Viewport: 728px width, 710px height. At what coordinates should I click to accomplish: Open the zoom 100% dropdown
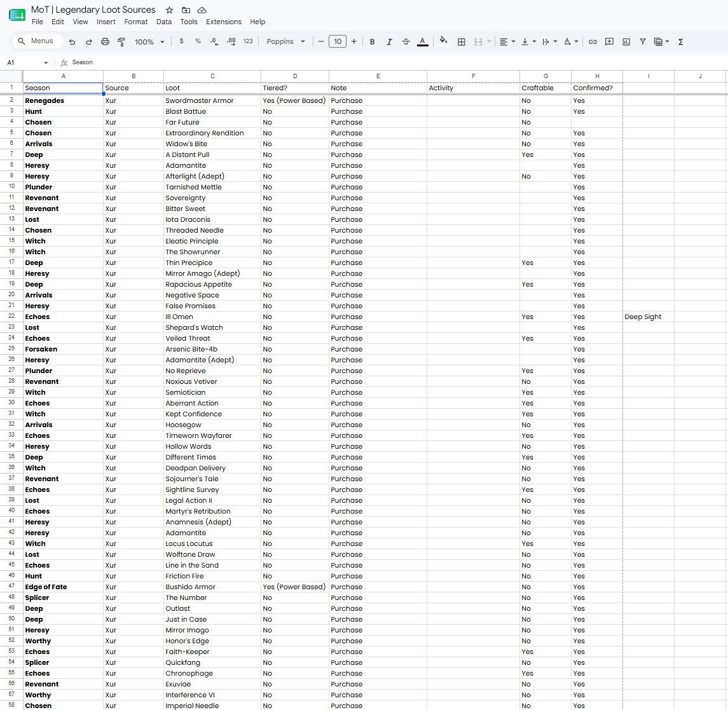point(149,42)
